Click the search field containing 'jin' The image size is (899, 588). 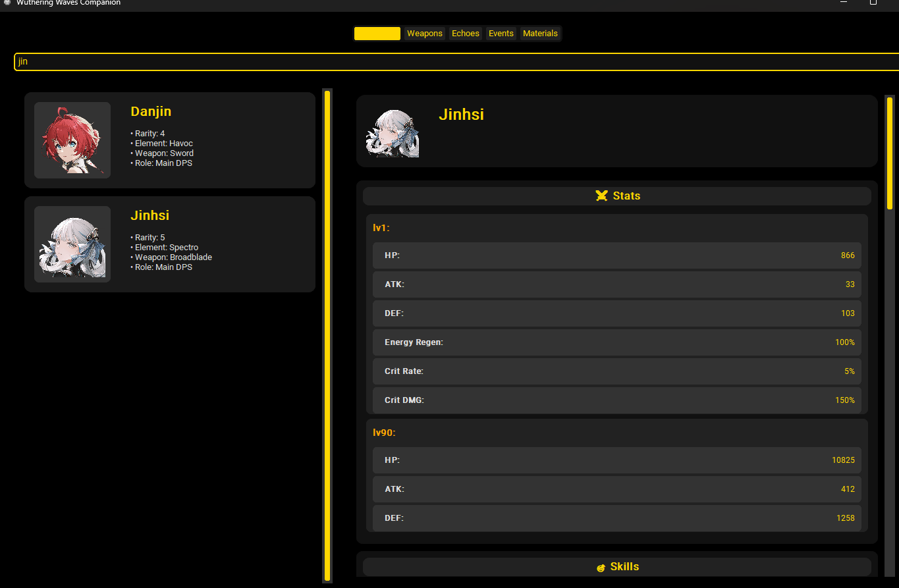click(x=456, y=62)
